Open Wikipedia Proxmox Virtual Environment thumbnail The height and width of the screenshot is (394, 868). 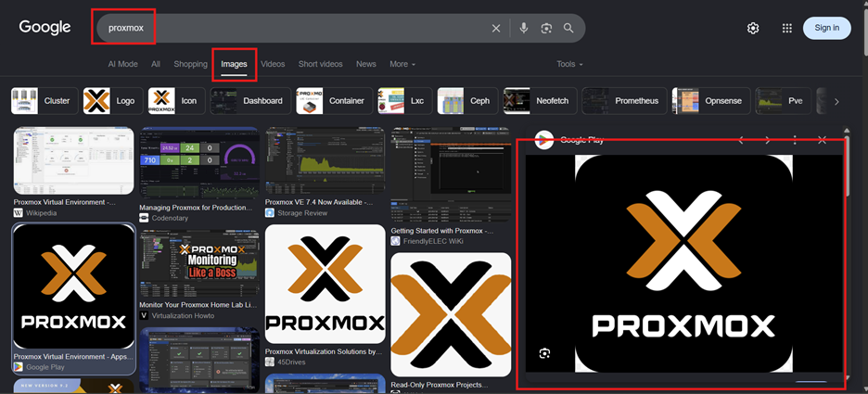[73, 160]
